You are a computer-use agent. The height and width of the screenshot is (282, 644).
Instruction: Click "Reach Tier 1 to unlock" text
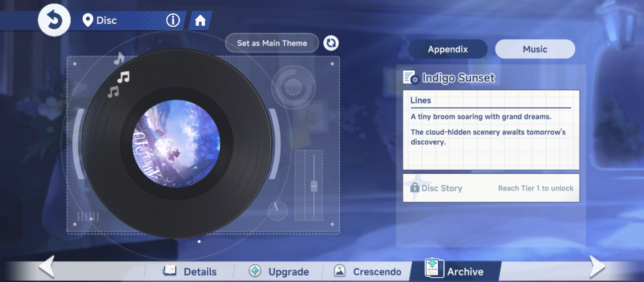pyautogui.click(x=536, y=188)
